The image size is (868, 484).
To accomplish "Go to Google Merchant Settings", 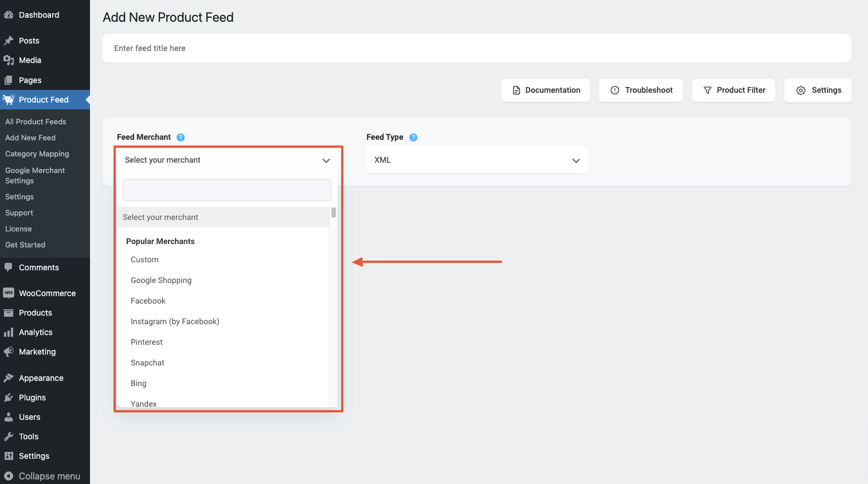I will click(x=35, y=175).
